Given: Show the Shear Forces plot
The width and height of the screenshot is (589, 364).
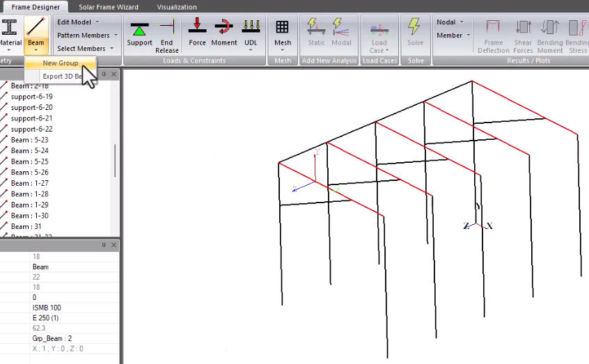Looking at the screenshot, I should coord(523,36).
